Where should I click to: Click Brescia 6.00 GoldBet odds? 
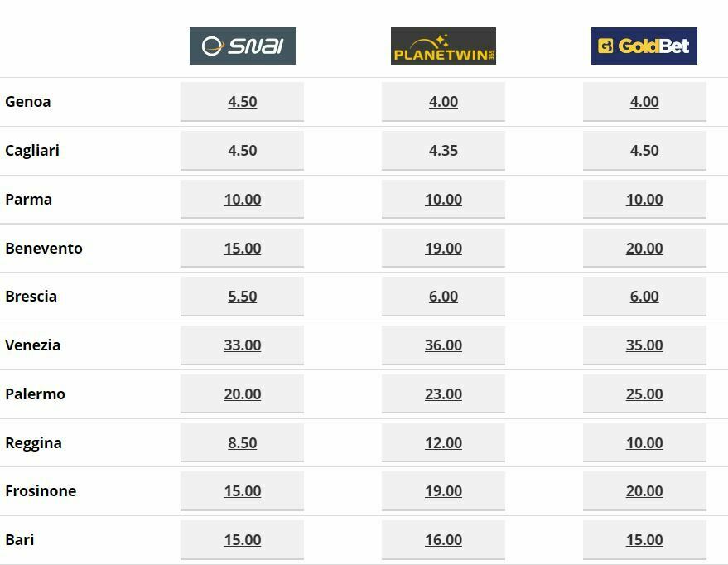click(644, 297)
